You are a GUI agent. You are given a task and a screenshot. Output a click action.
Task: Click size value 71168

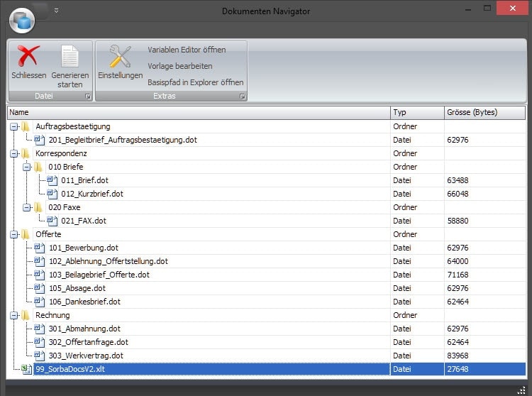tap(458, 275)
